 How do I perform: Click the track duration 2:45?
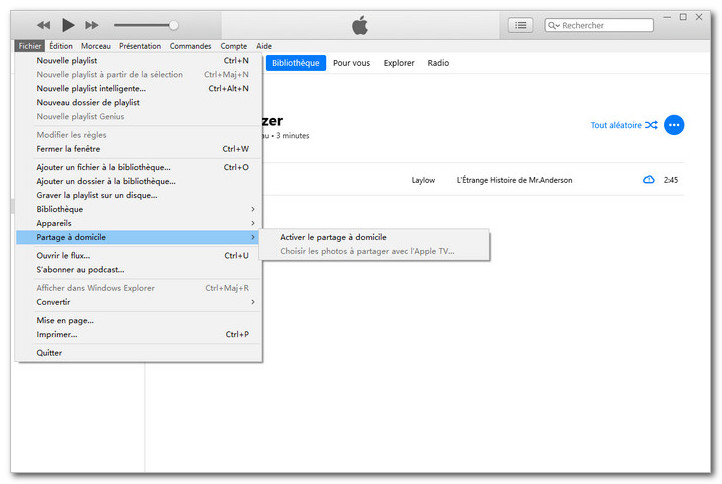671,180
